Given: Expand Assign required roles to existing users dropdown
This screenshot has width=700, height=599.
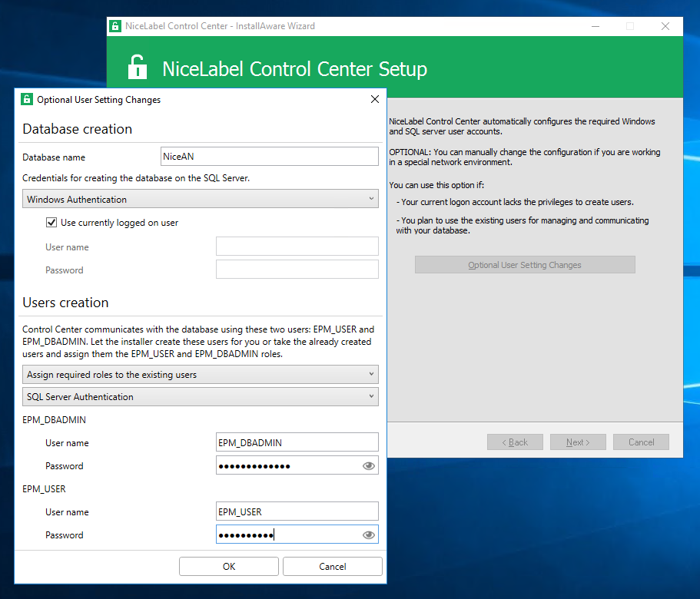Looking at the screenshot, I should pyautogui.click(x=200, y=375).
